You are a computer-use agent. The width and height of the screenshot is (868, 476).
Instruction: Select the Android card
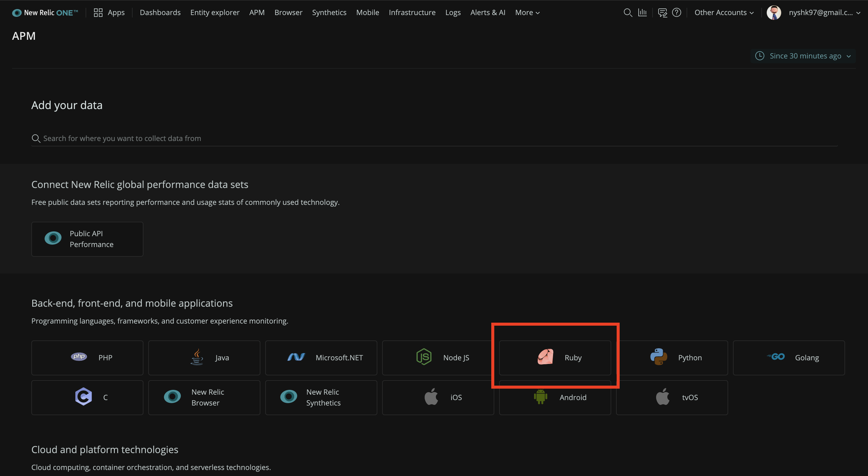[x=555, y=397]
